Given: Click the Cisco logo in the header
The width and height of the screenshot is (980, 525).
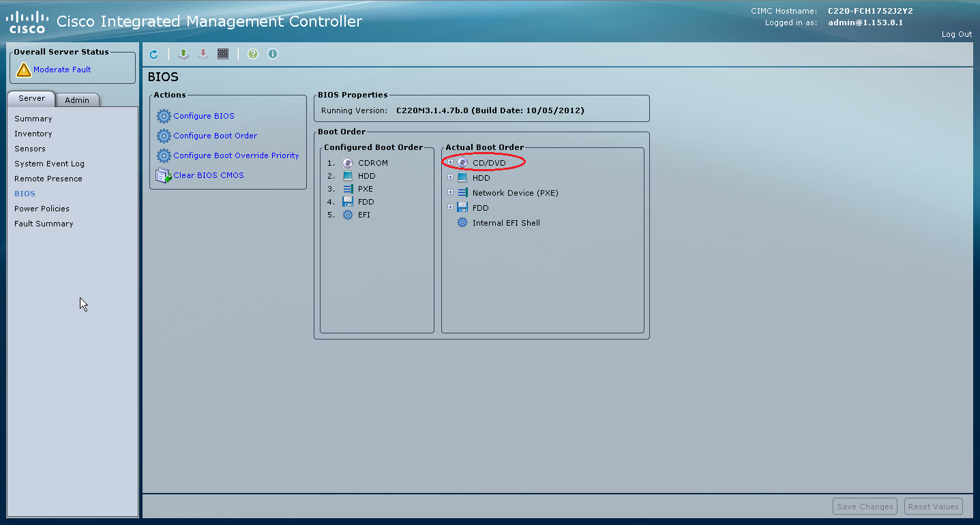Looking at the screenshot, I should tap(27, 22).
